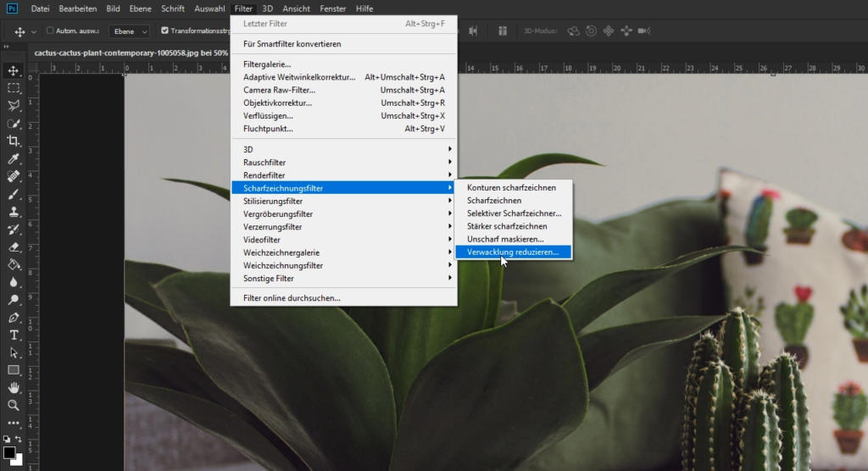This screenshot has width=868, height=471.
Task: Select the Dodge tool
Action: (x=14, y=300)
